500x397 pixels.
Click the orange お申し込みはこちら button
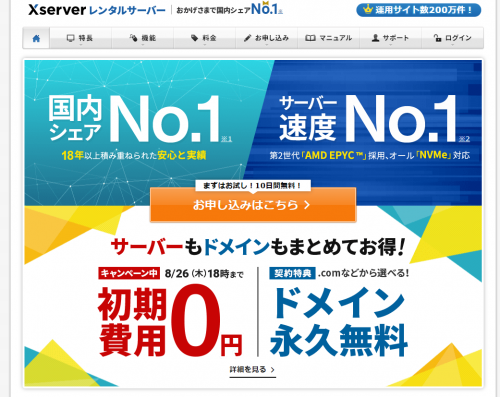[x=253, y=205]
